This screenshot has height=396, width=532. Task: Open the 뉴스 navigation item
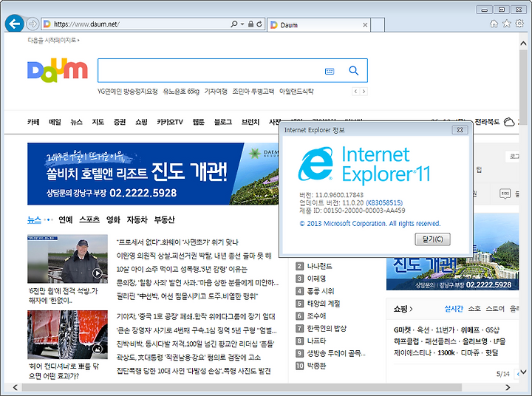click(76, 122)
